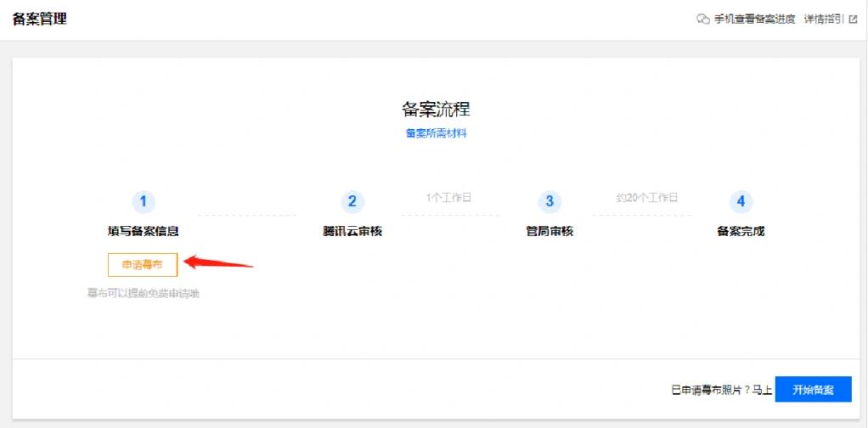The height and width of the screenshot is (428, 868).
Task: Click the 备案流程 heading
Action: pos(437,109)
